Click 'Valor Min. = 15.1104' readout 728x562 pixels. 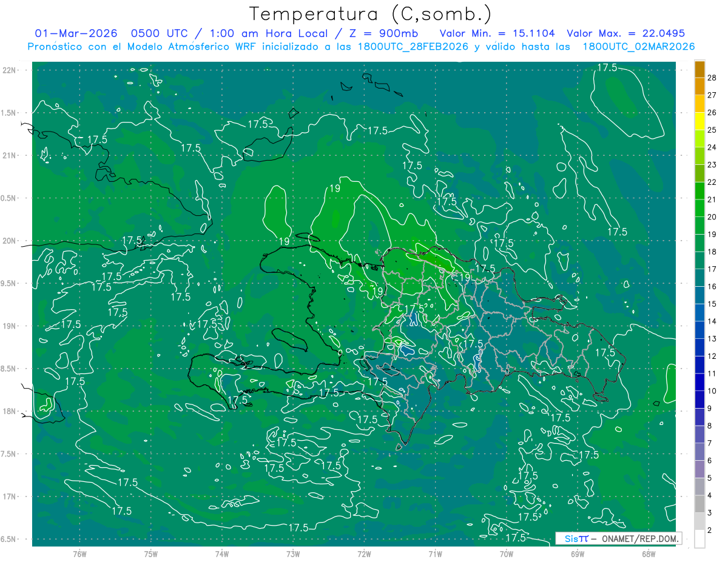(x=497, y=33)
